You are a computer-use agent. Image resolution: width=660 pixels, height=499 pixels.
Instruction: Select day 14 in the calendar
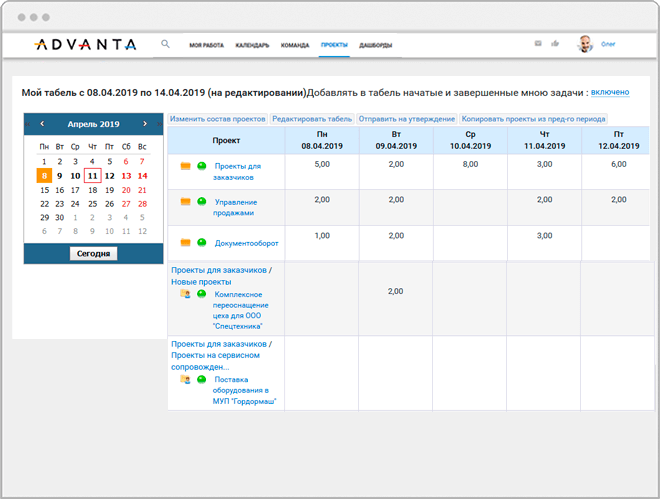[x=143, y=176]
